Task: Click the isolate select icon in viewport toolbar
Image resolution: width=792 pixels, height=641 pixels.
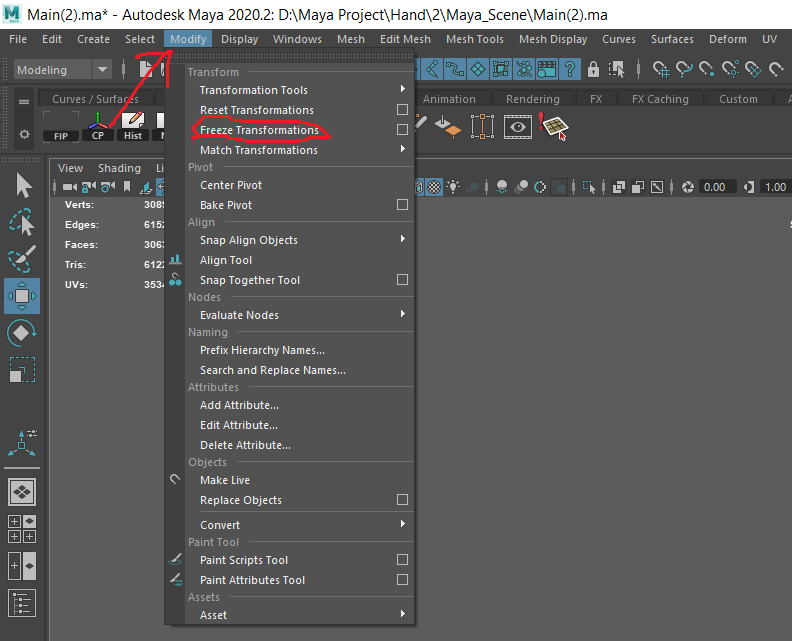Action: point(589,187)
